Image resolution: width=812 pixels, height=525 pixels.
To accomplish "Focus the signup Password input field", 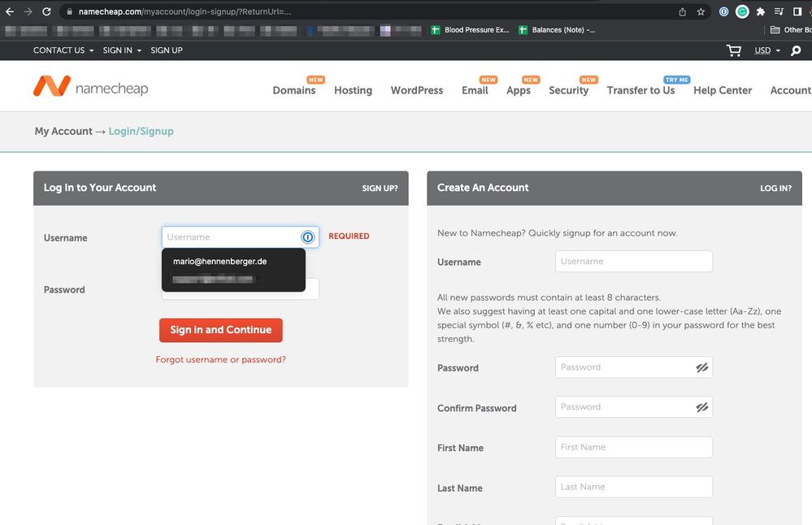I will (634, 367).
